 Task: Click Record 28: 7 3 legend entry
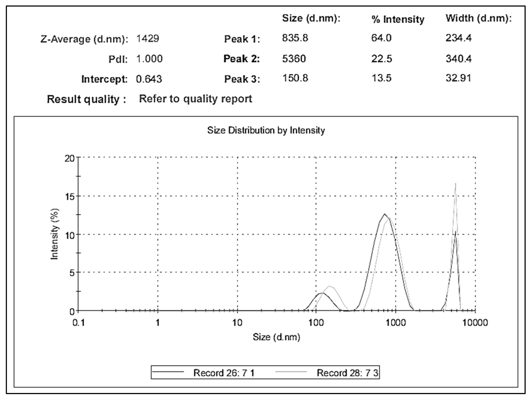347,373
